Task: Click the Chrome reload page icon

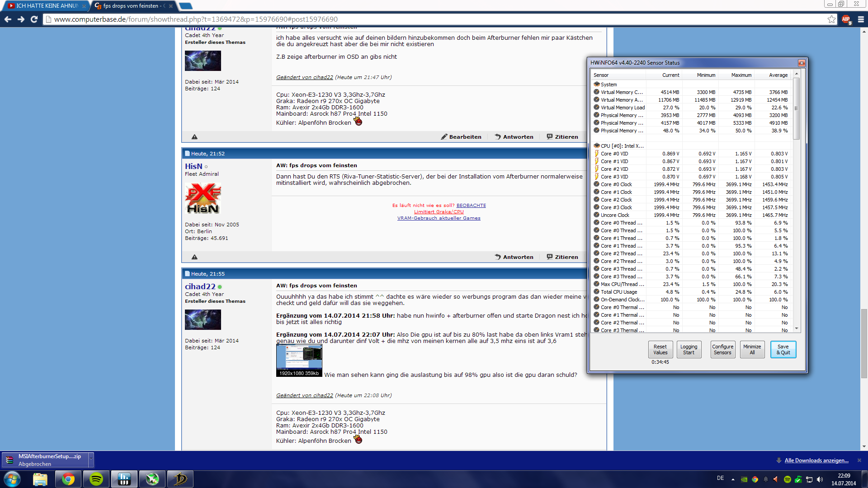Action: point(34,19)
